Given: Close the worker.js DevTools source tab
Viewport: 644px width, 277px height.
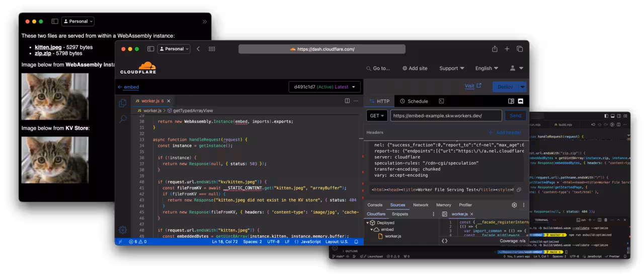Looking at the screenshot, I should click(x=471, y=214).
